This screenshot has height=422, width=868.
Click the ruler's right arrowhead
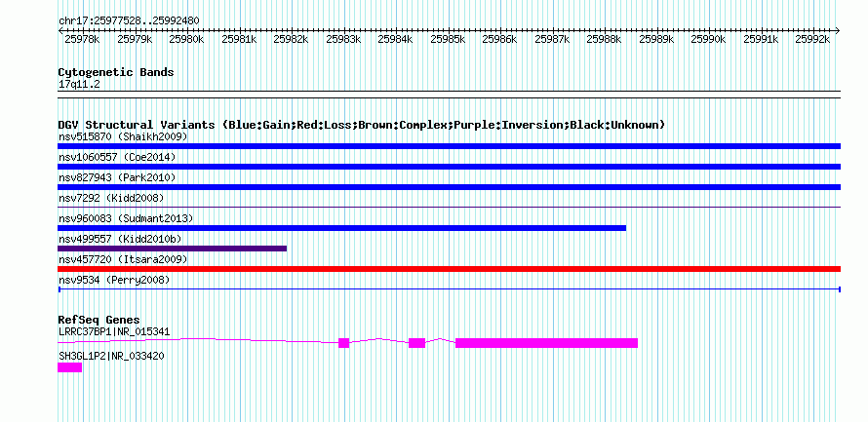(838, 30)
